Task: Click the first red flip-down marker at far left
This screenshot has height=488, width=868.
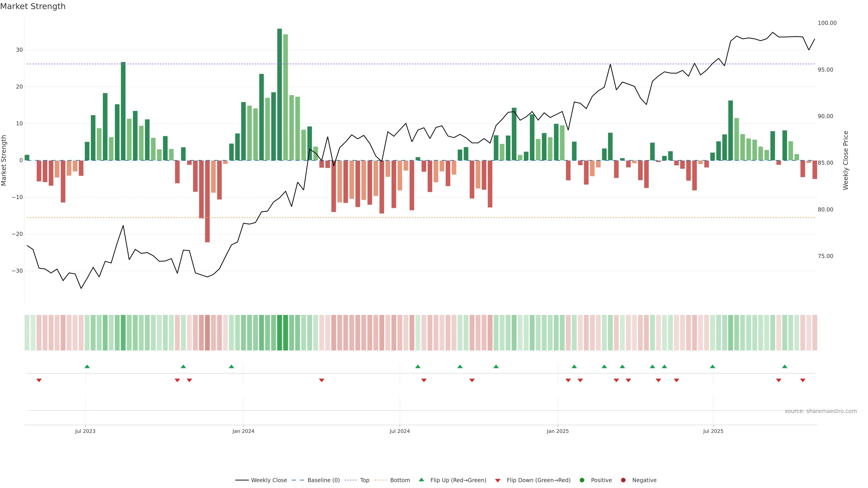Action: coord(39,380)
